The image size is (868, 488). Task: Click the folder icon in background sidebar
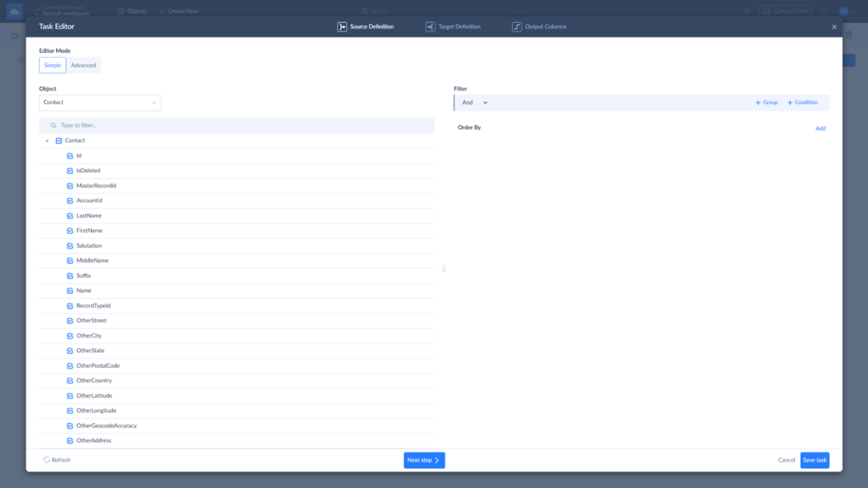tap(15, 36)
